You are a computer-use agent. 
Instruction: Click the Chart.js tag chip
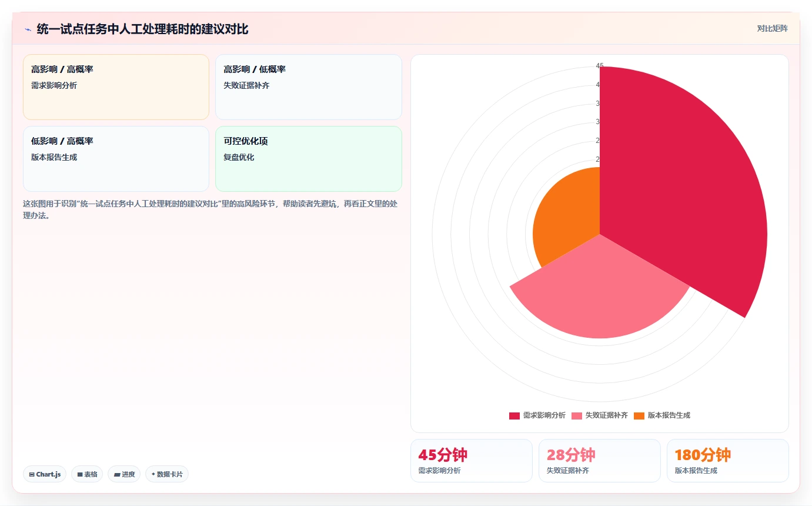(x=45, y=474)
